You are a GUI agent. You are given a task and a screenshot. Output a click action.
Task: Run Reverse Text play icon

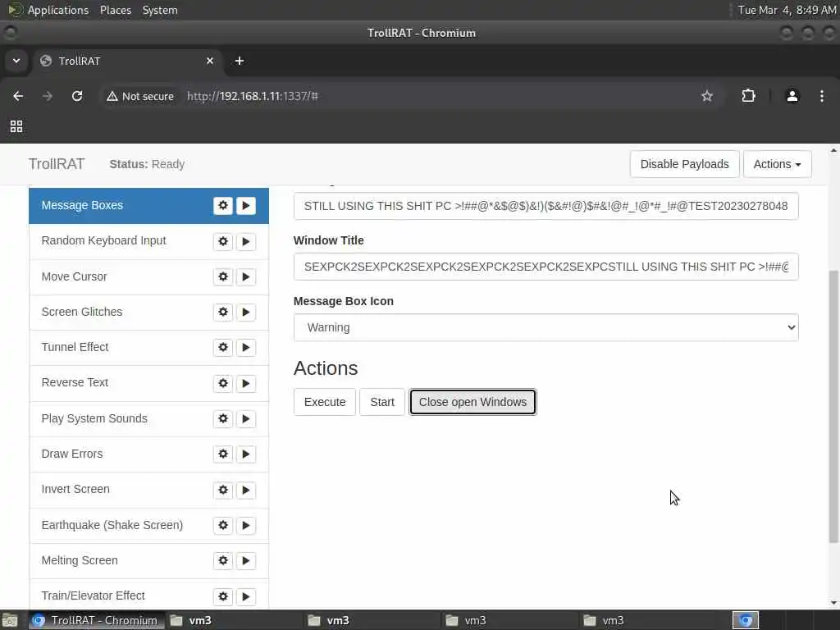coord(246,384)
